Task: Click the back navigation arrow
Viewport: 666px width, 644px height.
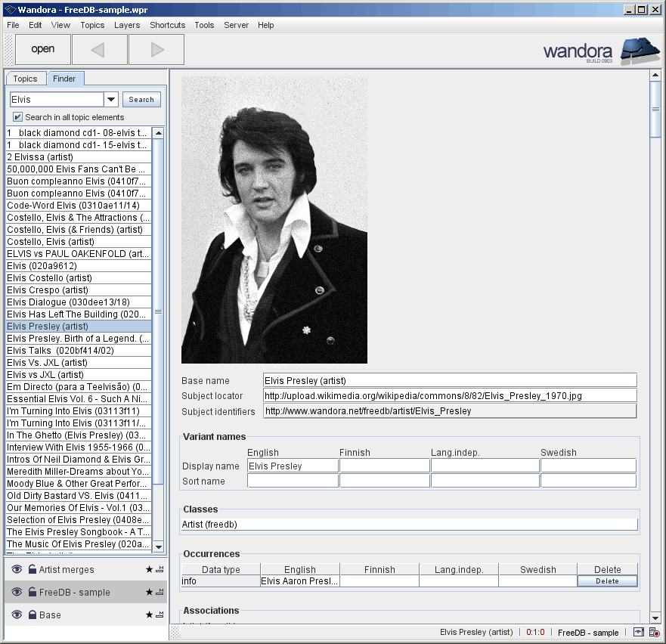Action: coord(99,49)
